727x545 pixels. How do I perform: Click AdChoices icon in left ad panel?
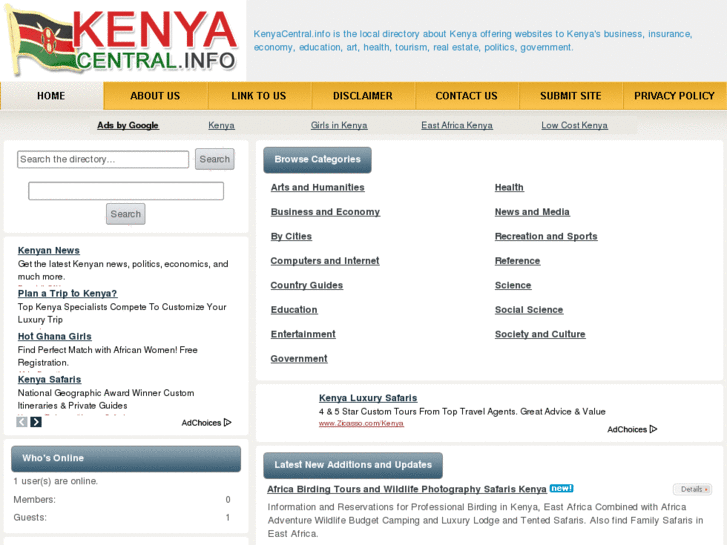(228, 423)
